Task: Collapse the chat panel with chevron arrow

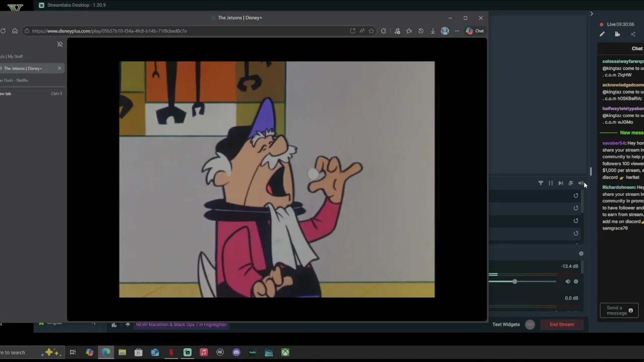Action: pos(592,14)
